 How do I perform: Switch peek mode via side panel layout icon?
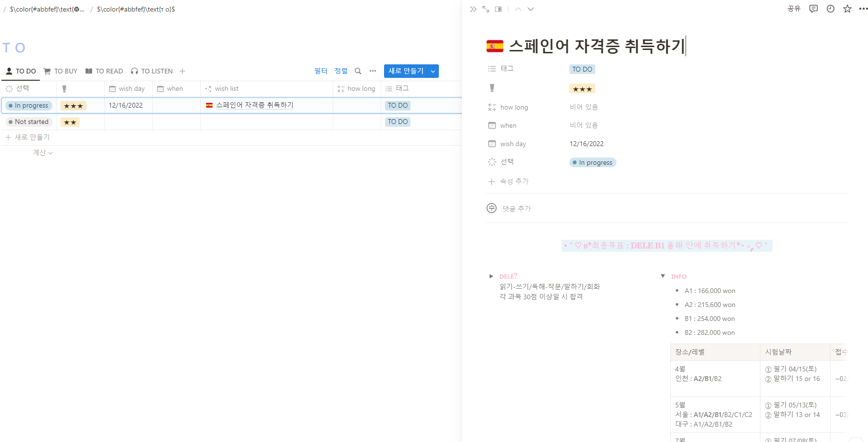coord(498,9)
